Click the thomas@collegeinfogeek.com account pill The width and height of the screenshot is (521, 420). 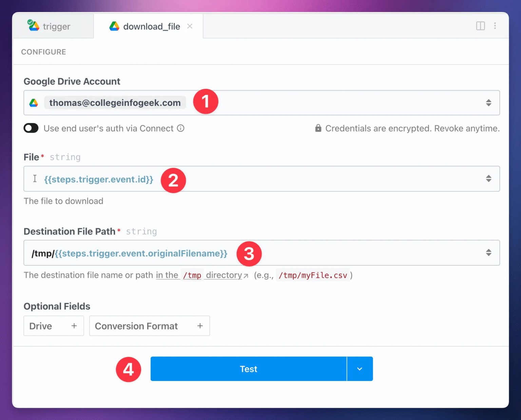pyautogui.click(x=115, y=102)
